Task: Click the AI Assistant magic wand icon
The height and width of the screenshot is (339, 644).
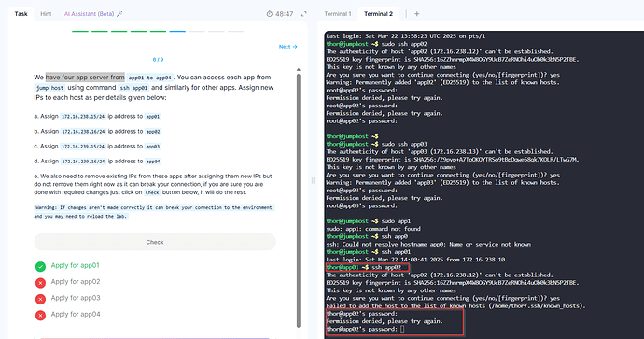Action: click(x=119, y=14)
